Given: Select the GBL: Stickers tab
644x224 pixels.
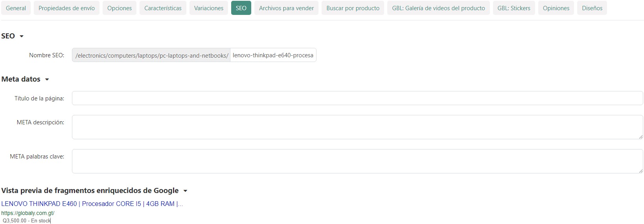Looking at the screenshot, I should [513, 8].
